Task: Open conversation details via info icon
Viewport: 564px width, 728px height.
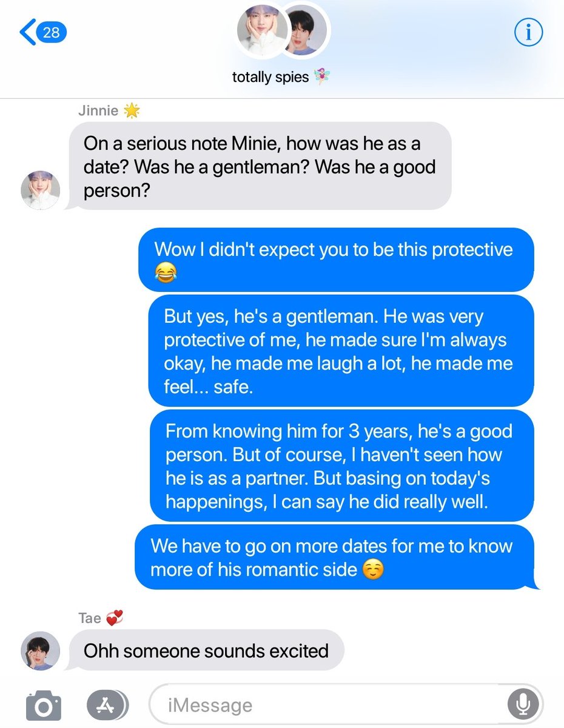Action: pos(528,32)
